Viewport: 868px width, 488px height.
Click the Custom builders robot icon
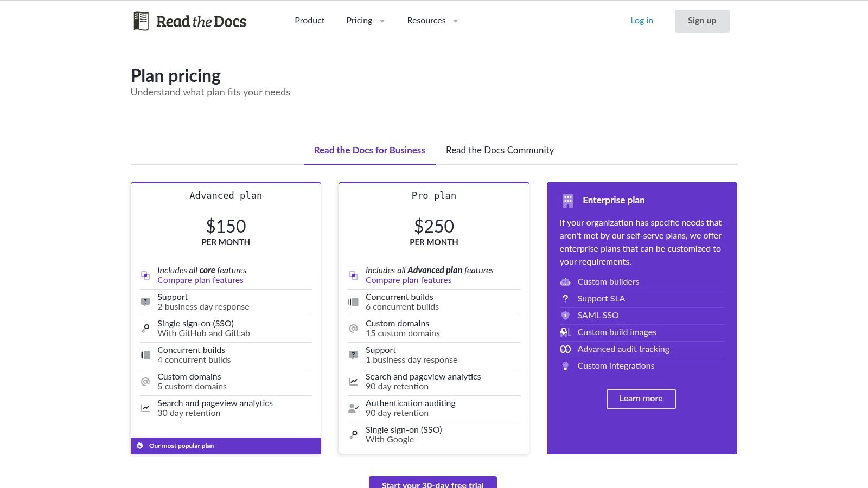click(565, 282)
